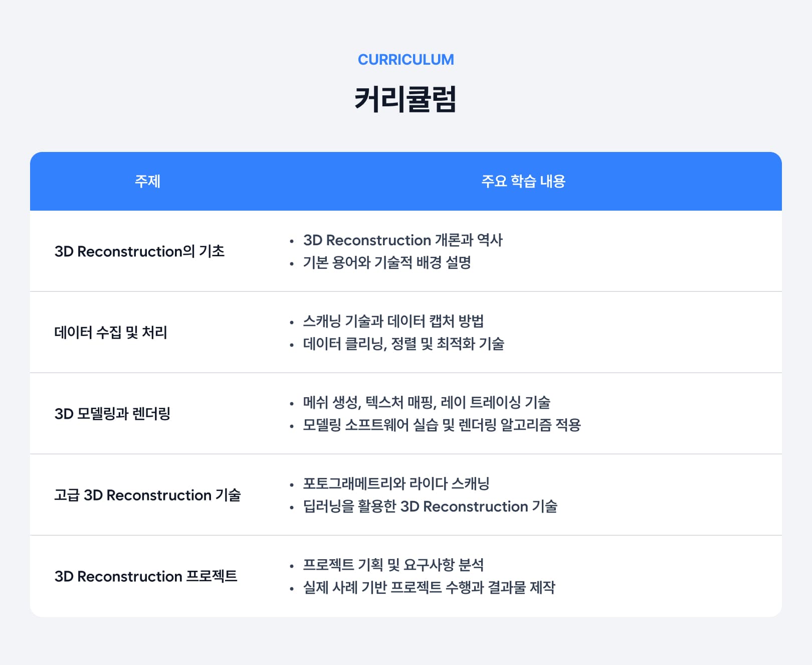Click 기본 용어와 기술적 배경 설명 bullet

click(x=387, y=262)
